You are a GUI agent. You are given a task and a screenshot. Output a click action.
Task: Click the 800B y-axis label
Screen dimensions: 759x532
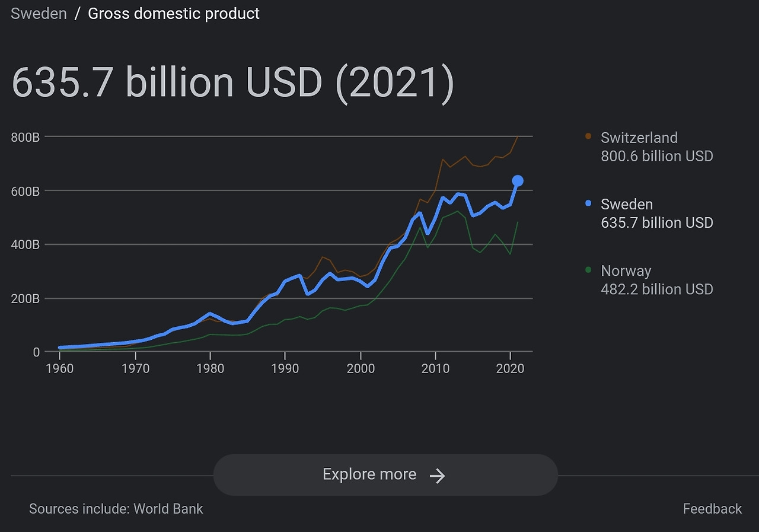(25, 137)
